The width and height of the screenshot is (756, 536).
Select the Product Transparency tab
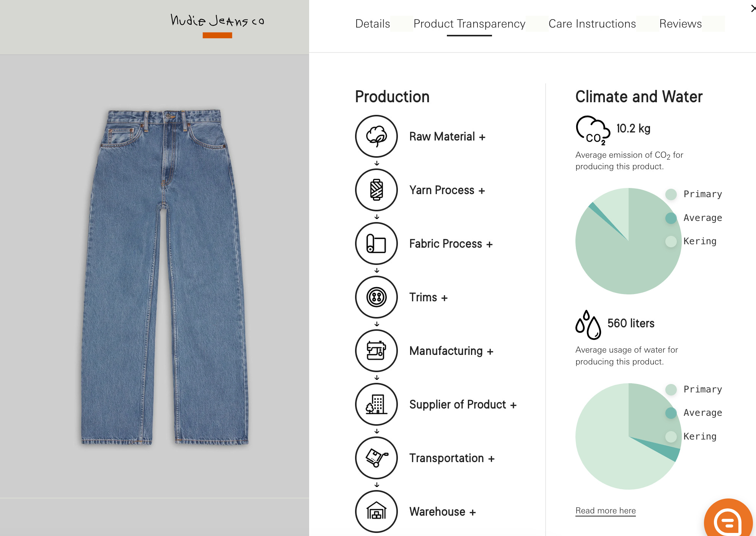click(469, 24)
